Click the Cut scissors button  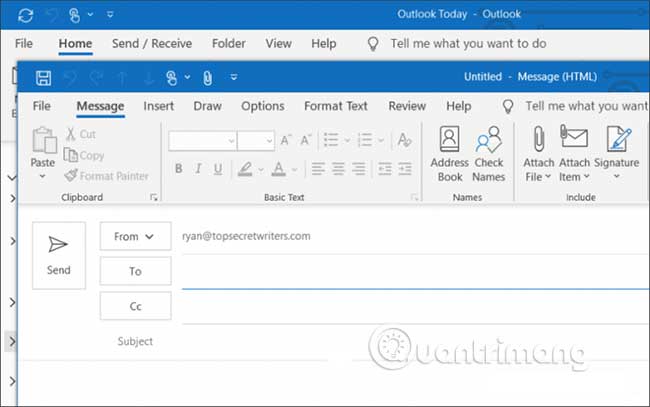(x=81, y=134)
